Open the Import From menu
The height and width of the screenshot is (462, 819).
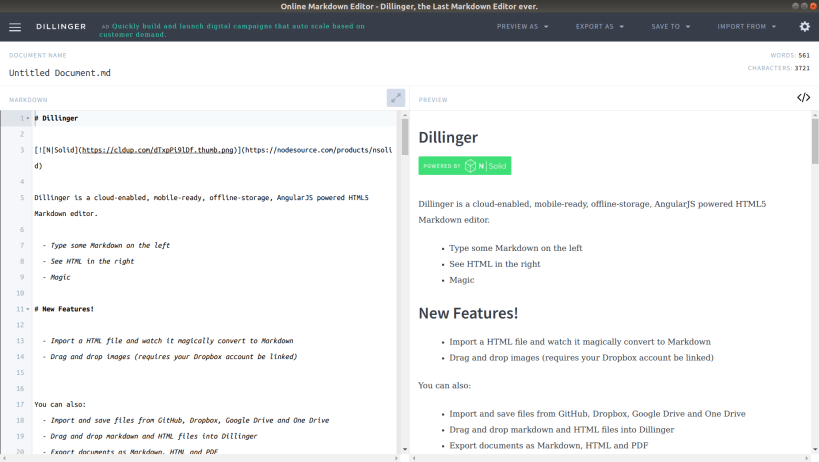[746, 27]
